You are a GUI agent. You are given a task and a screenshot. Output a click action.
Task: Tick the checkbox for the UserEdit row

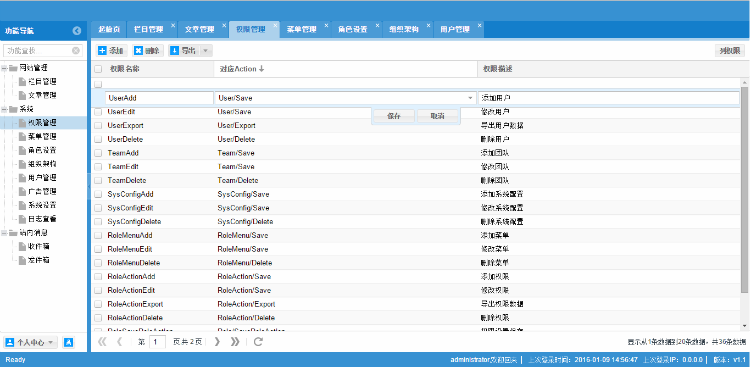pos(98,112)
